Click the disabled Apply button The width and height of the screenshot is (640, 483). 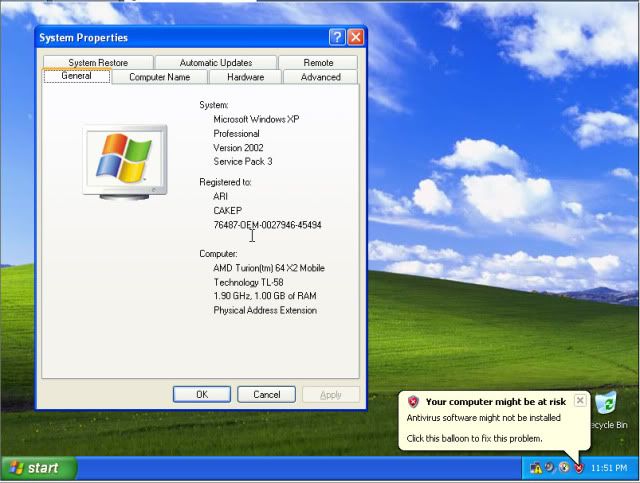(331, 394)
